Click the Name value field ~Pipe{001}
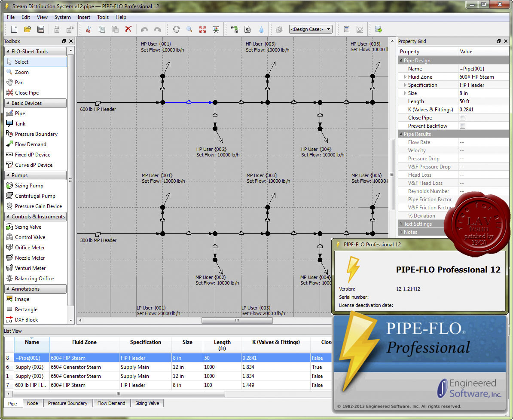Screen dimensions: 513x420 coord(483,68)
